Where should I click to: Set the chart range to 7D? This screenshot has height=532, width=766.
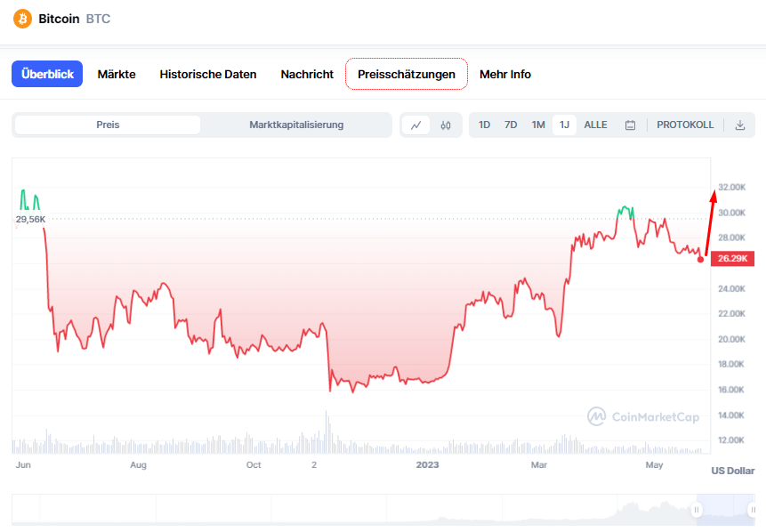pos(511,125)
